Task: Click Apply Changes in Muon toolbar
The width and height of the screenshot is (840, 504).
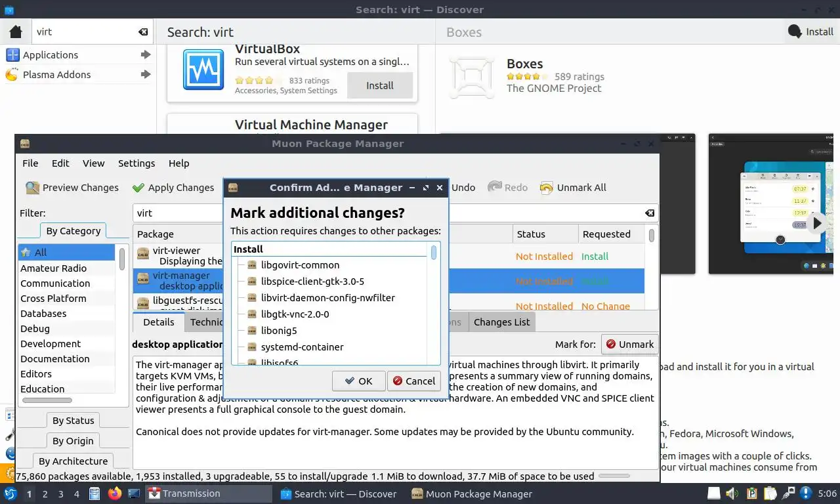Action: point(173,188)
